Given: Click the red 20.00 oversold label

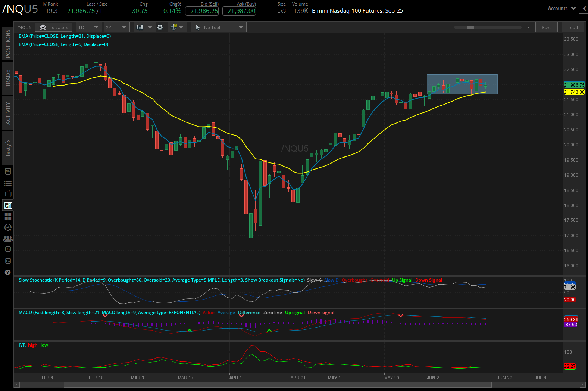Looking at the screenshot, I should (x=570, y=300).
